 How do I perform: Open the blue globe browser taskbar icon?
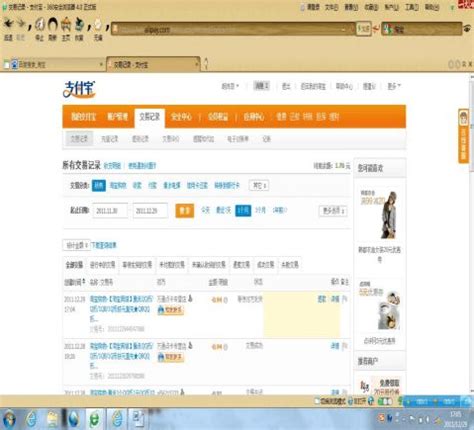73,420
